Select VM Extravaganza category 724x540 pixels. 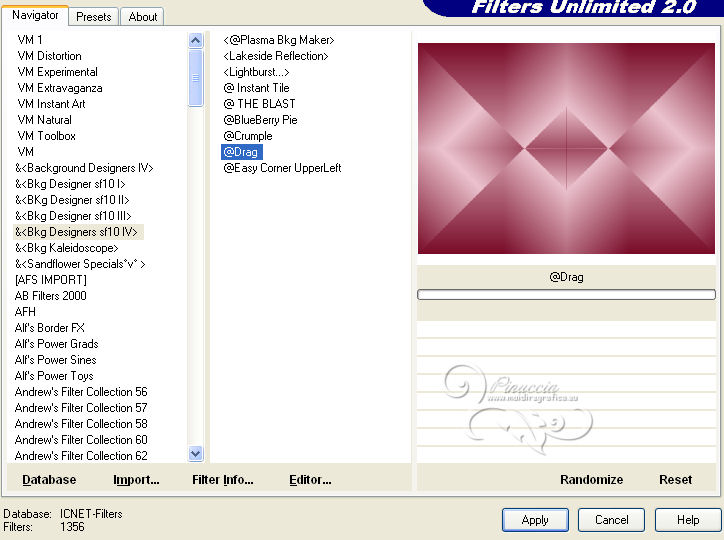coord(60,88)
